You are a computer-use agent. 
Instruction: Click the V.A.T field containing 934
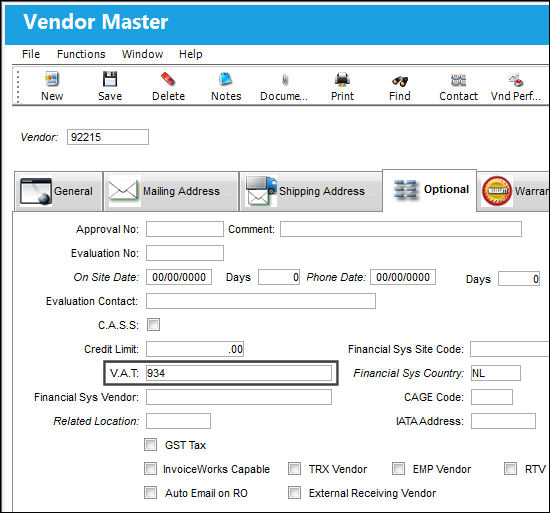239,373
